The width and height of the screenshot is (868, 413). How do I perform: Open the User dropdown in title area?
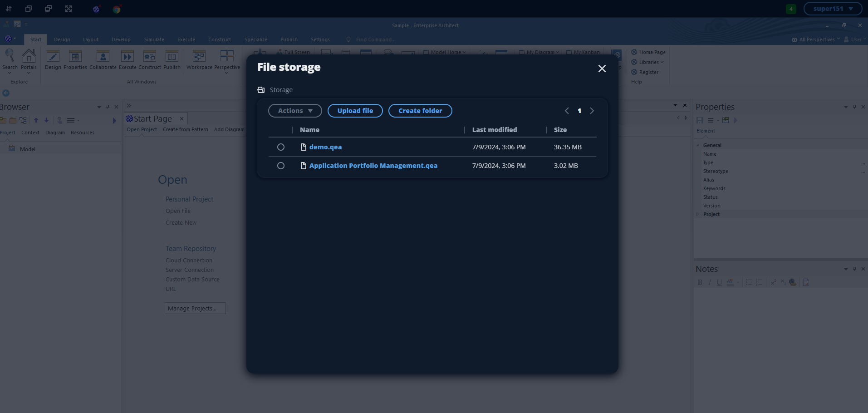pyautogui.click(x=855, y=39)
